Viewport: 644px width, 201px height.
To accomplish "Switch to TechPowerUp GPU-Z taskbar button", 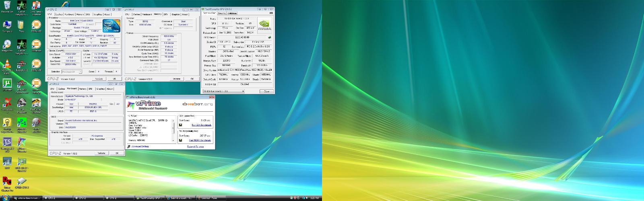I will coord(149,198).
